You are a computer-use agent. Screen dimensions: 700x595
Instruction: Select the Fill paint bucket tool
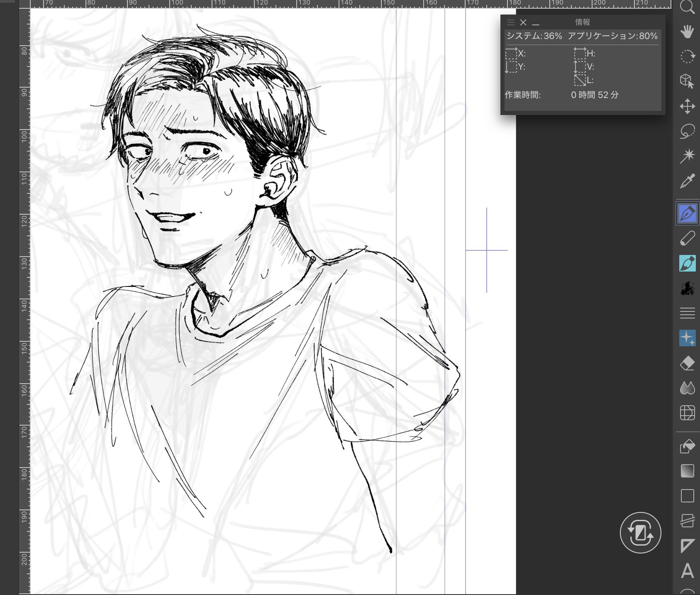(x=687, y=446)
